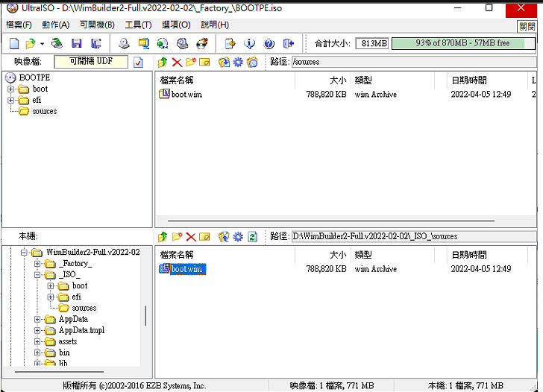The image size is (543, 392).
Task: Expand boot folder under _ISO_
Action: point(51,286)
